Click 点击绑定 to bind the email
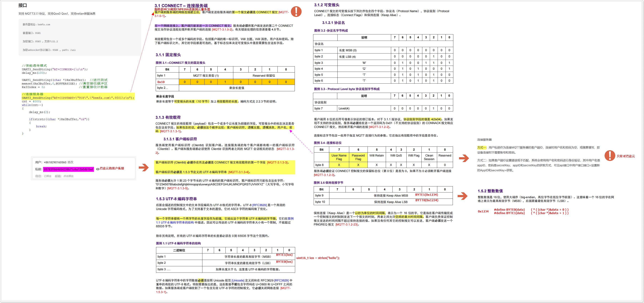The height and width of the screenshot is (303, 644). 68,176
